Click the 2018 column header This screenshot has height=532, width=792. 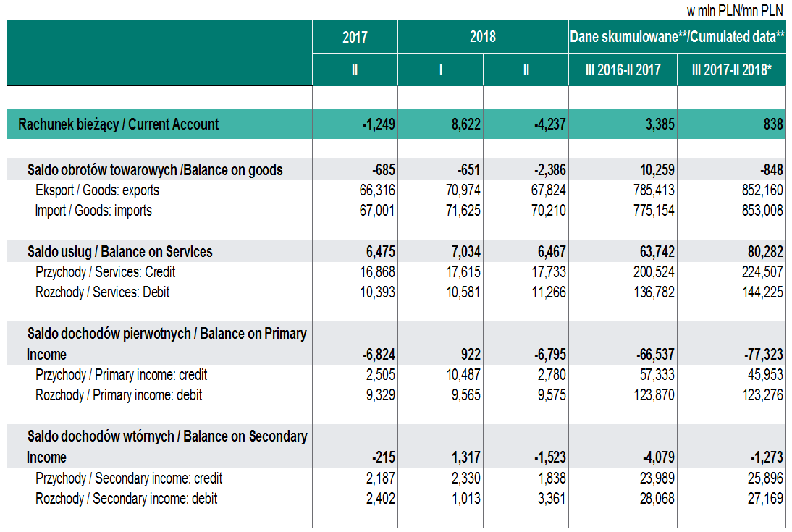483,36
